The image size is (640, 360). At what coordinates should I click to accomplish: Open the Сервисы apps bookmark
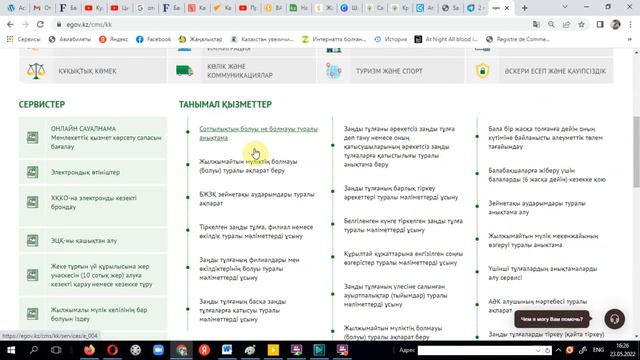pyautogui.click(x=23, y=39)
